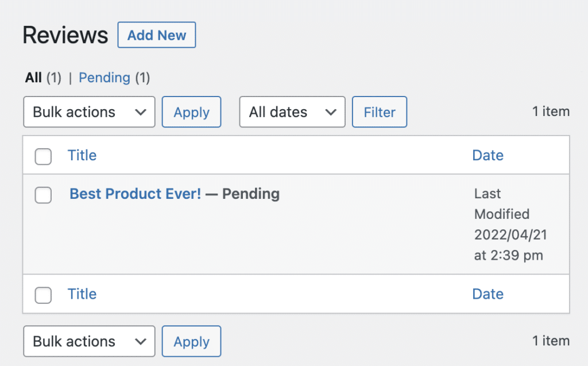Click the arrow on the bottom Bulk actions selector

141,341
